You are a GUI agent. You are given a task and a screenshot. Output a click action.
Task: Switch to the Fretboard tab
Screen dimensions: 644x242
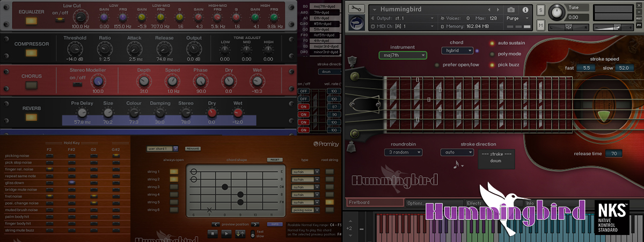[374, 203]
